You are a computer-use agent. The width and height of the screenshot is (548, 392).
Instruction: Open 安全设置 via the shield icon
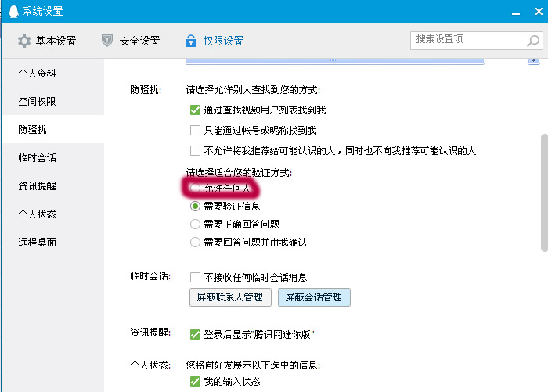coord(107,41)
